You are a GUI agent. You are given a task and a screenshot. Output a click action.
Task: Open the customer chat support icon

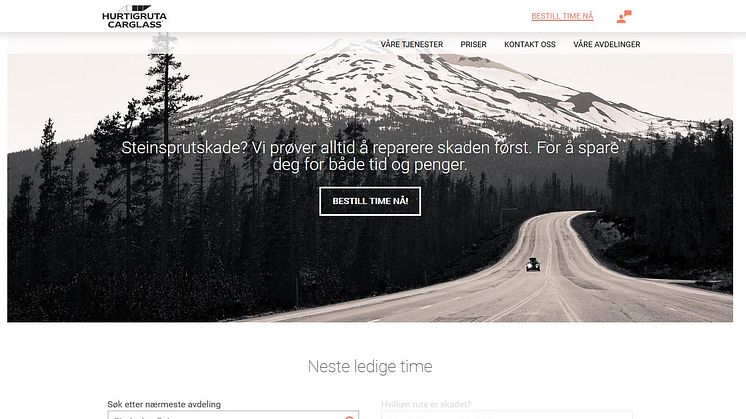point(624,17)
